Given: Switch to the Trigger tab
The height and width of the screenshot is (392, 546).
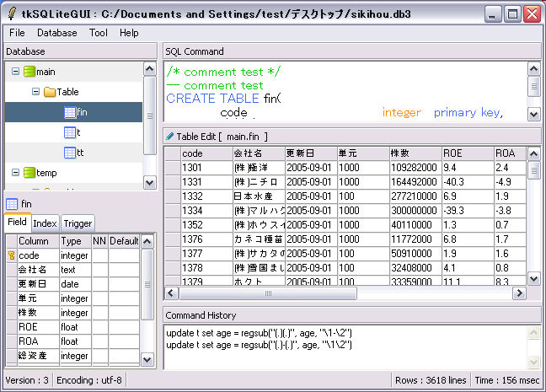Looking at the screenshot, I should click(x=78, y=223).
